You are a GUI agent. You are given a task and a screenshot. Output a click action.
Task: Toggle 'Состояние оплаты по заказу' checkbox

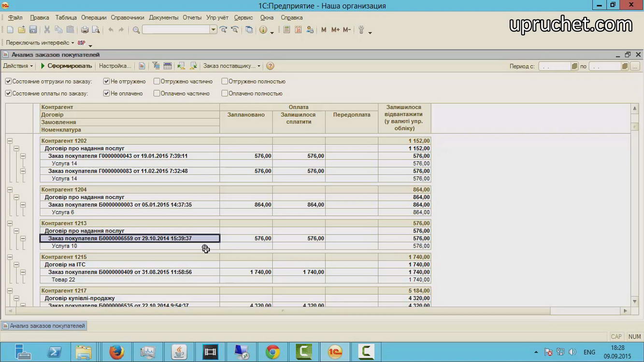pos(8,94)
